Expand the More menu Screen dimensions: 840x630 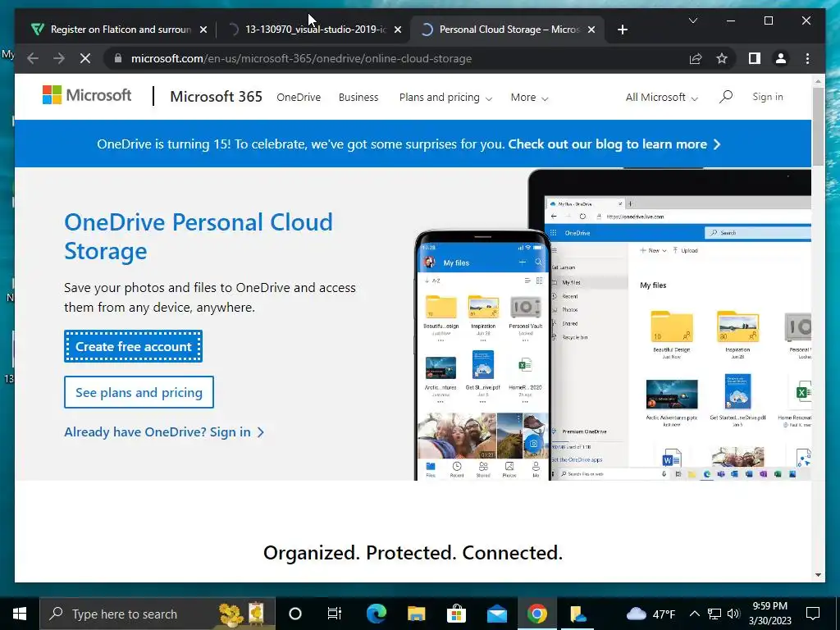pyautogui.click(x=529, y=97)
